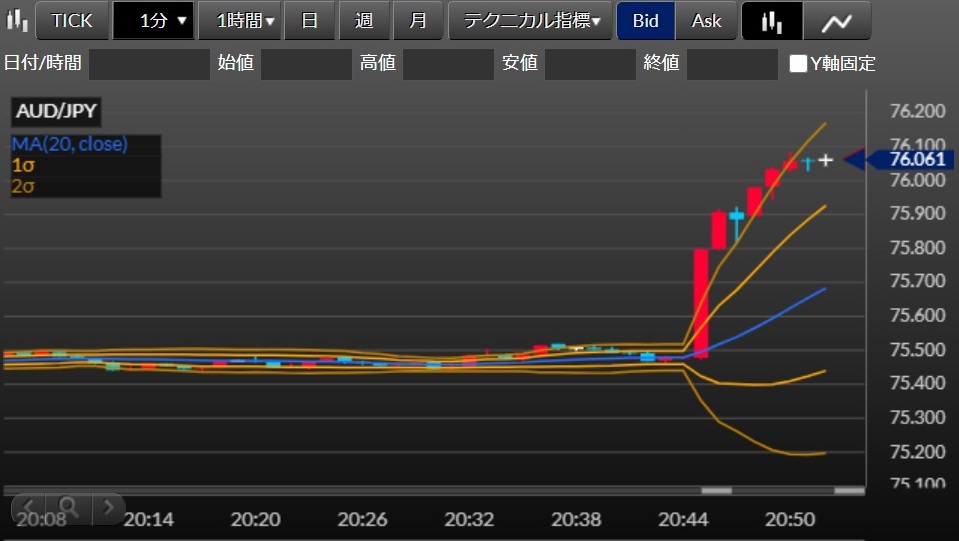This screenshot has width=959, height=541.
Task: Click the 20:38 time axis label
Action: tap(576, 520)
